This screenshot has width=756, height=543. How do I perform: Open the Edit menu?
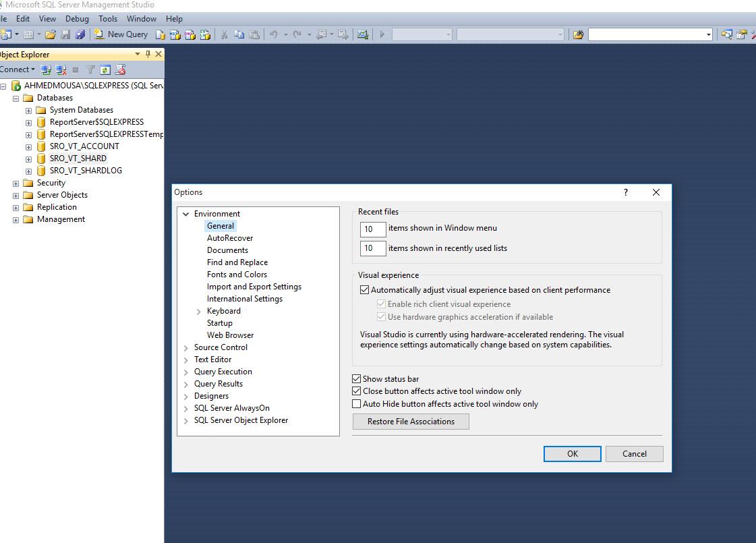coord(23,19)
